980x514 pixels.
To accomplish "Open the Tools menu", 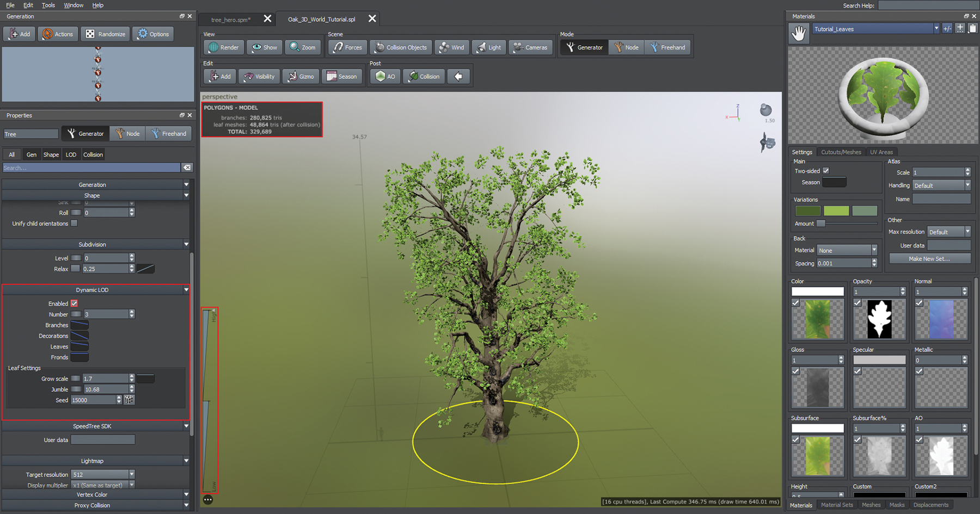I will 48,5.
